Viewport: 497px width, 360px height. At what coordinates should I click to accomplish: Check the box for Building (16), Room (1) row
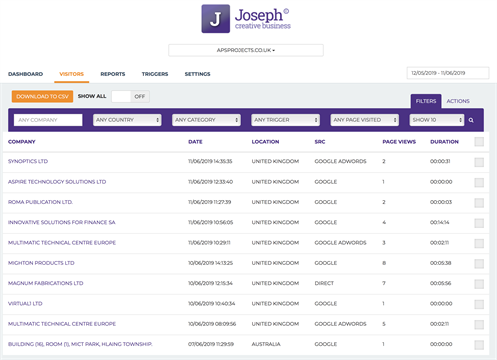tap(479, 345)
